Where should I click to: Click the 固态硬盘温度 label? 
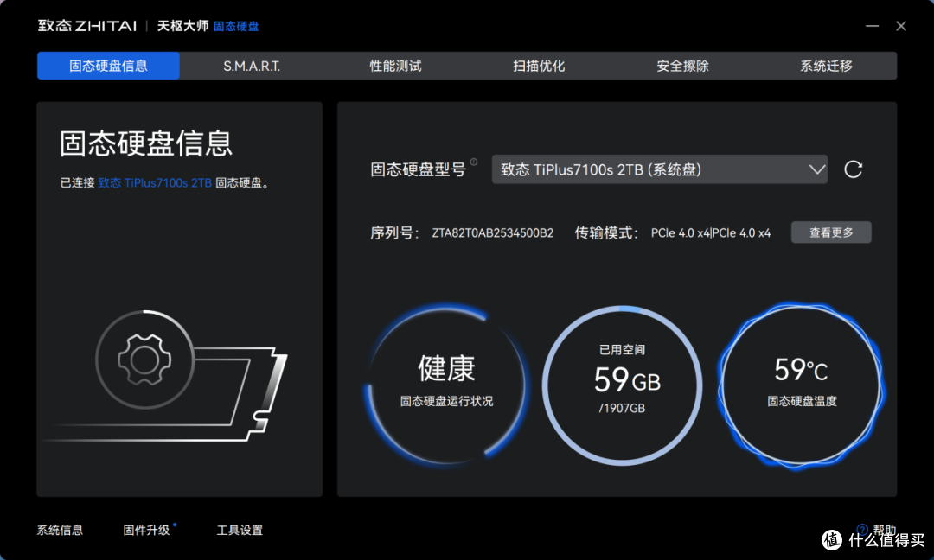[802, 402]
